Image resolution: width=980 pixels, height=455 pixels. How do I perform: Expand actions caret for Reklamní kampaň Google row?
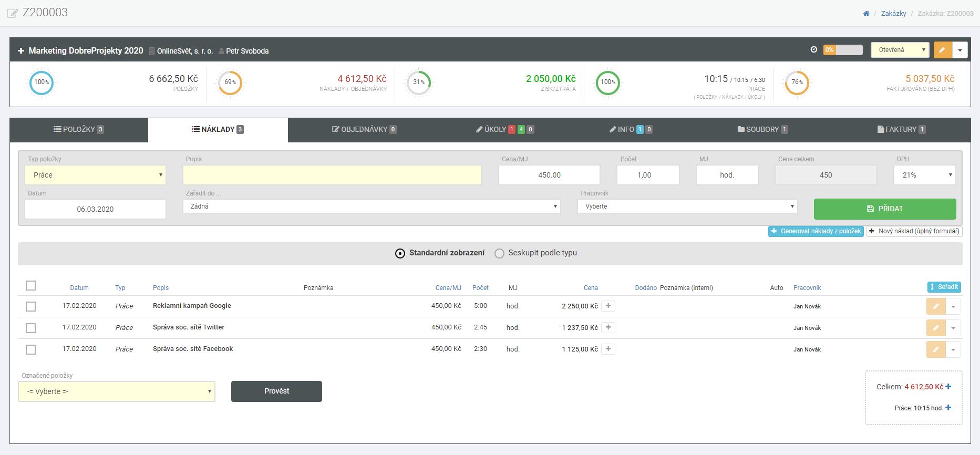point(953,306)
